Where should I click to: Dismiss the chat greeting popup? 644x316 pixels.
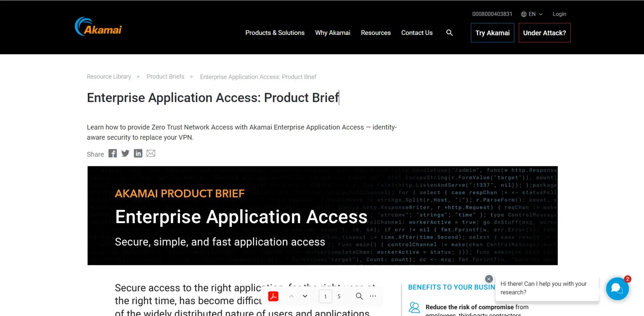[x=489, y=279]
